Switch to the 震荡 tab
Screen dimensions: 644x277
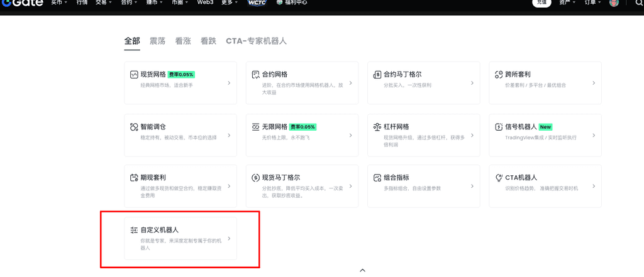[157, 41]
